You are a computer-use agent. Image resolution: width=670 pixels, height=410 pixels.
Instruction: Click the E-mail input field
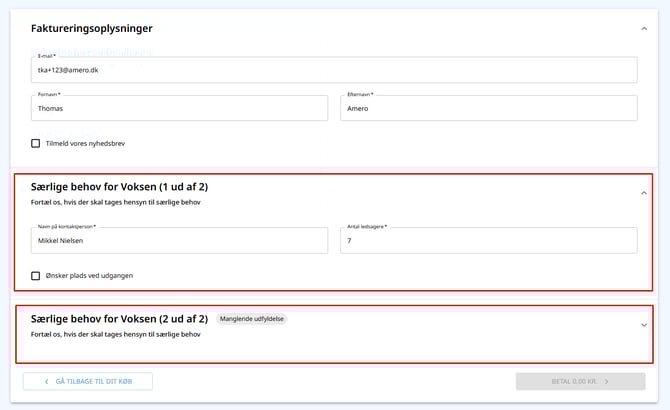pos(334,71)
